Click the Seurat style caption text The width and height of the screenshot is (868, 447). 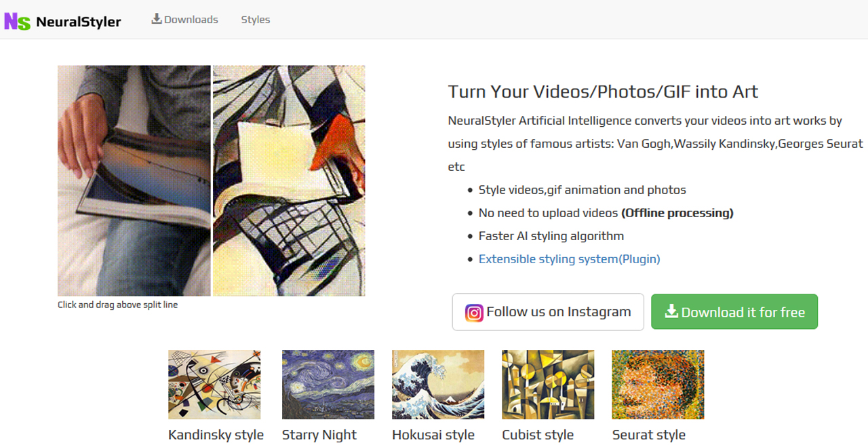(x=649, y=435)
